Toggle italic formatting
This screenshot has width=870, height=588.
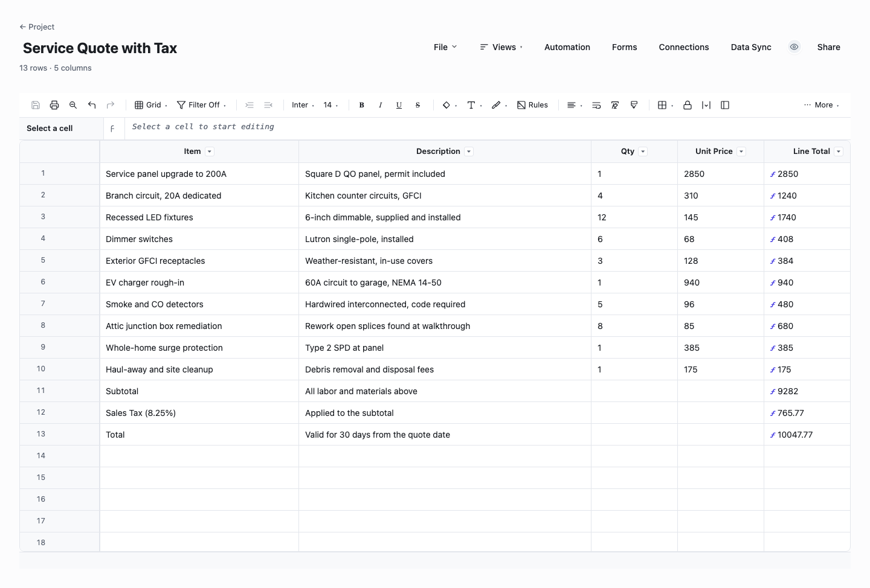tap(381, 105)
